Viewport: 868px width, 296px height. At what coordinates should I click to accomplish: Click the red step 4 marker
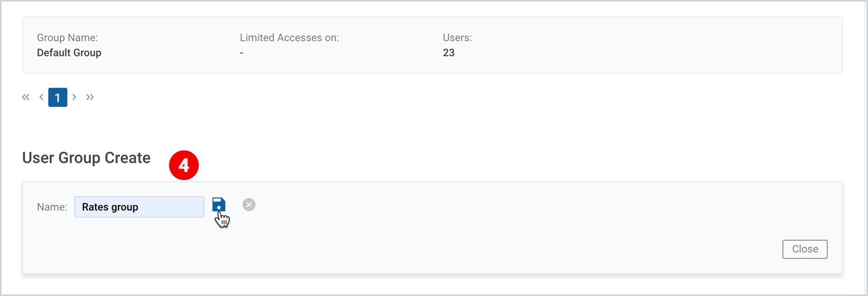(184, 165)
